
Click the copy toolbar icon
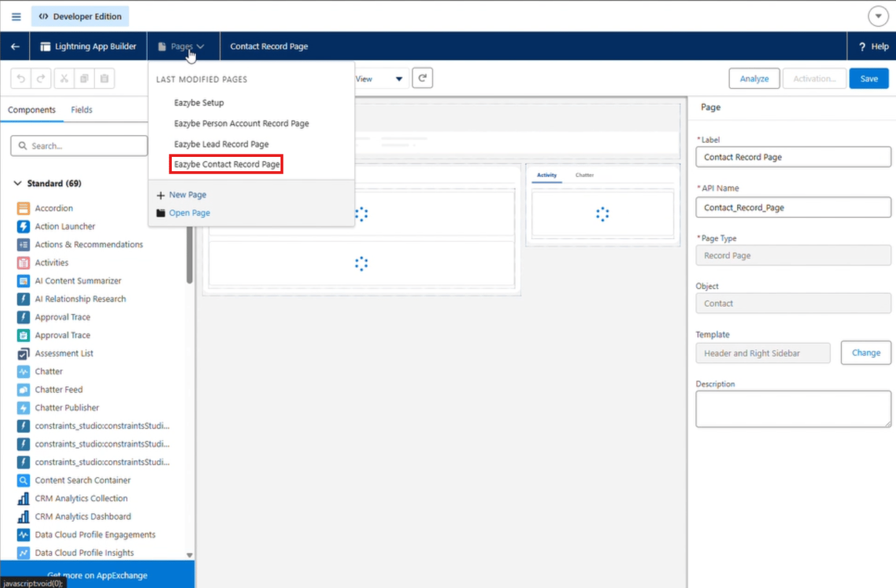[x=84, y=78]
